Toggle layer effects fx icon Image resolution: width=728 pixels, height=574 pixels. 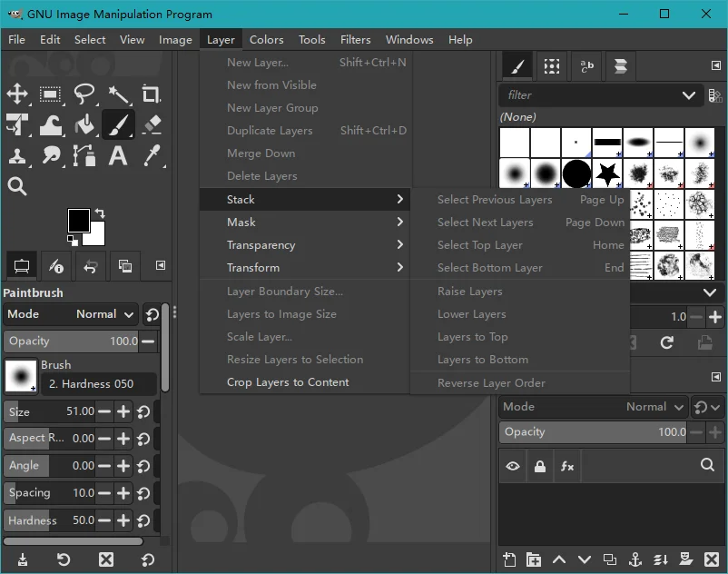point(567,466)
